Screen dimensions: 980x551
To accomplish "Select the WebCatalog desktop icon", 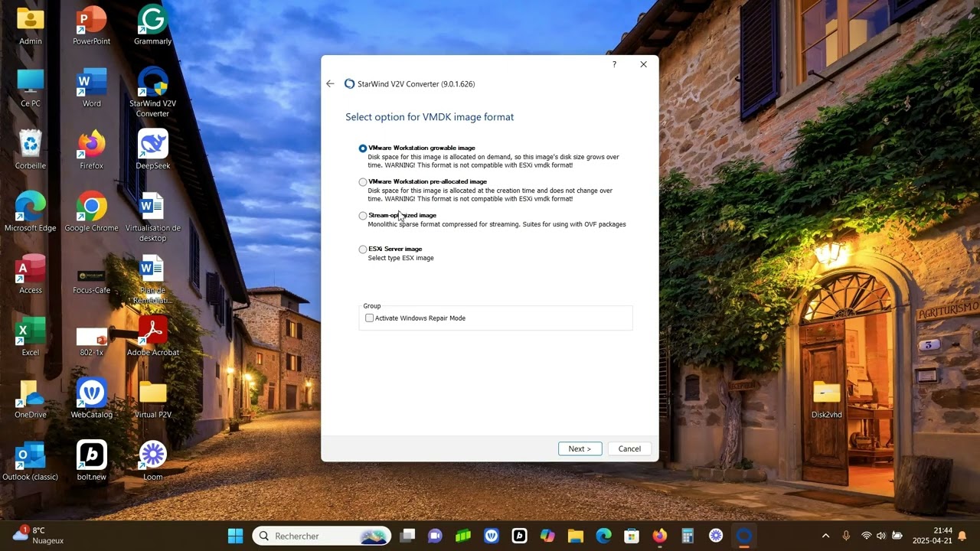I will point(92,398).
